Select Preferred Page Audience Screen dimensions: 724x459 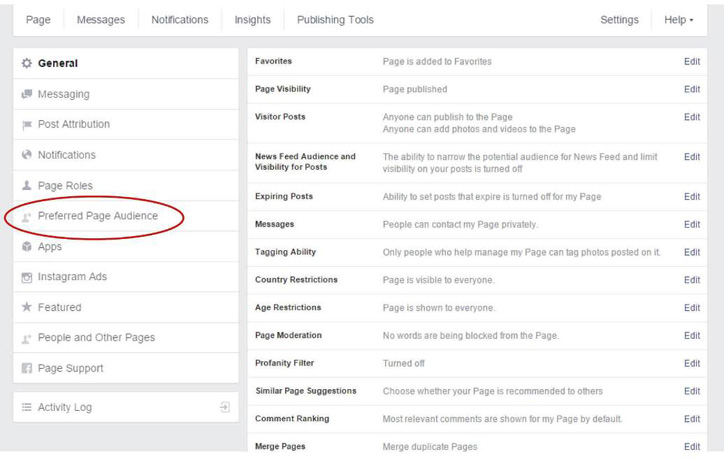pos(126,216)
